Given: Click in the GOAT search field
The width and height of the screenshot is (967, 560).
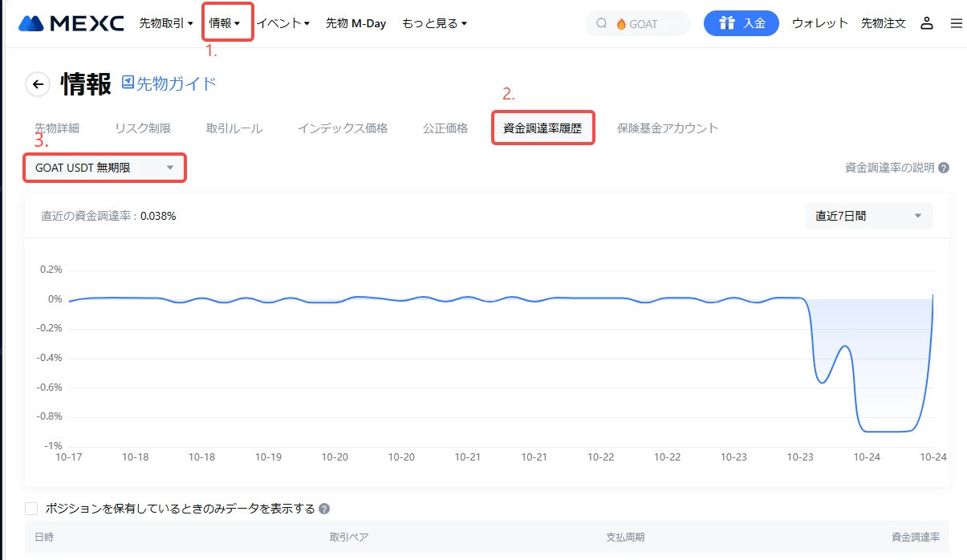Looking at the screenshot, I should point(650,24).
